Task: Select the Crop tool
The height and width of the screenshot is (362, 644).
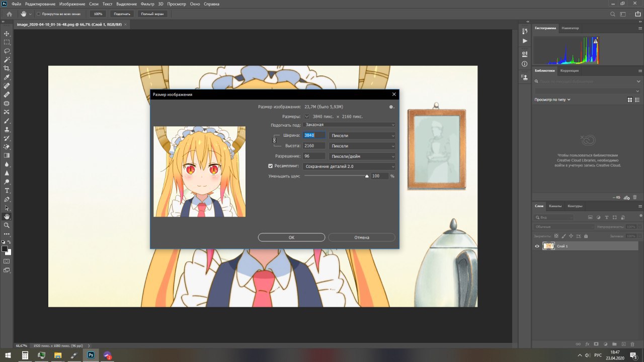Action: [7, 68]
